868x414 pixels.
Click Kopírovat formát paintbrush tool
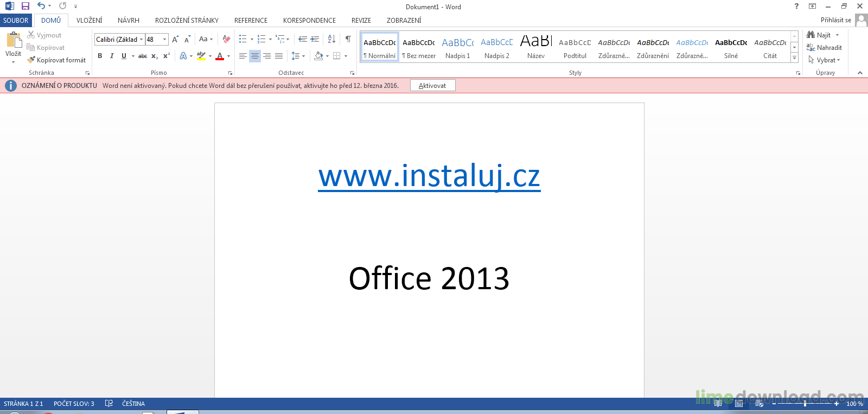[56, 60]
